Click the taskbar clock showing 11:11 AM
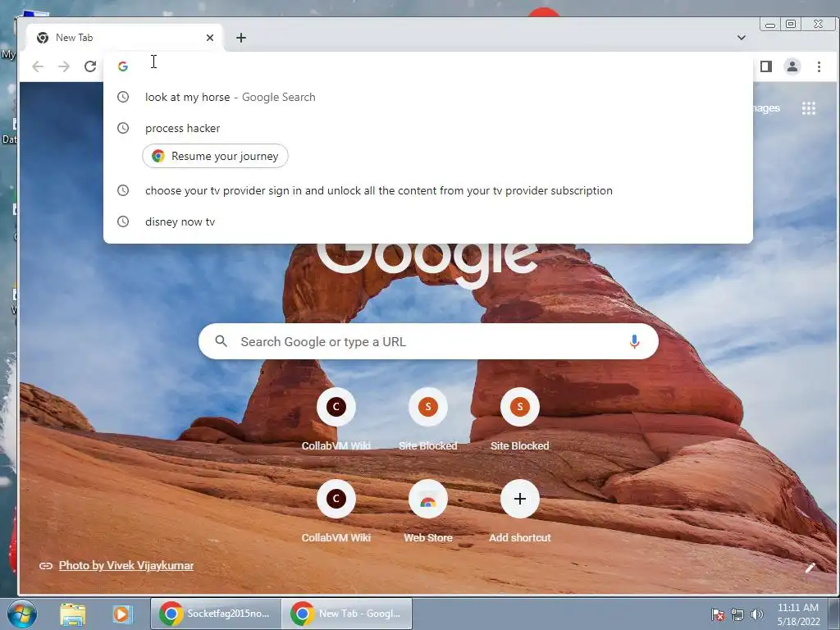Image resolution: width=840 pixels, height=630 pixels. click(x=798, y=614)
